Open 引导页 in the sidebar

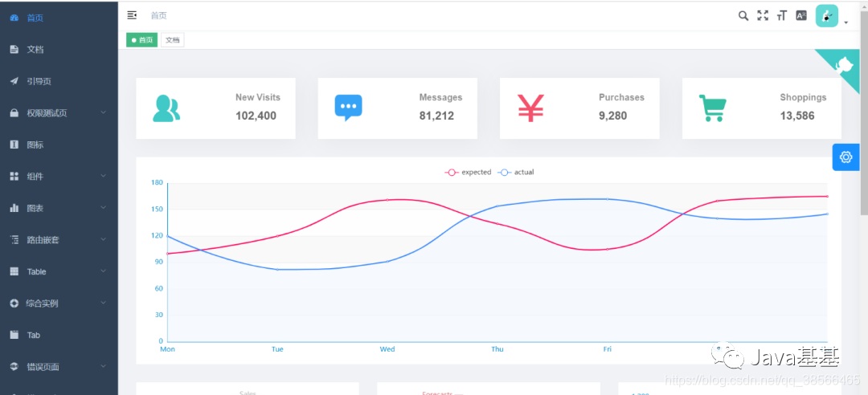pyautogui.click(x=59, y=81)
